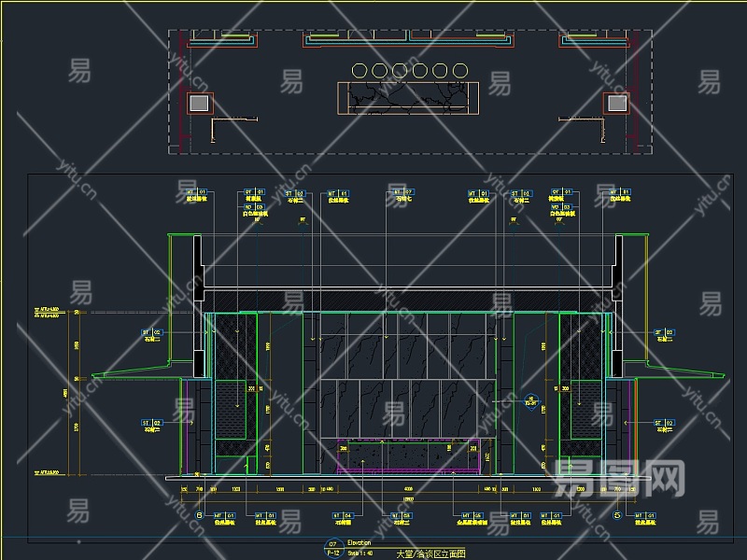Click the magenta reception counter in elevation
747x560 pixels.
tap(411, 457)
